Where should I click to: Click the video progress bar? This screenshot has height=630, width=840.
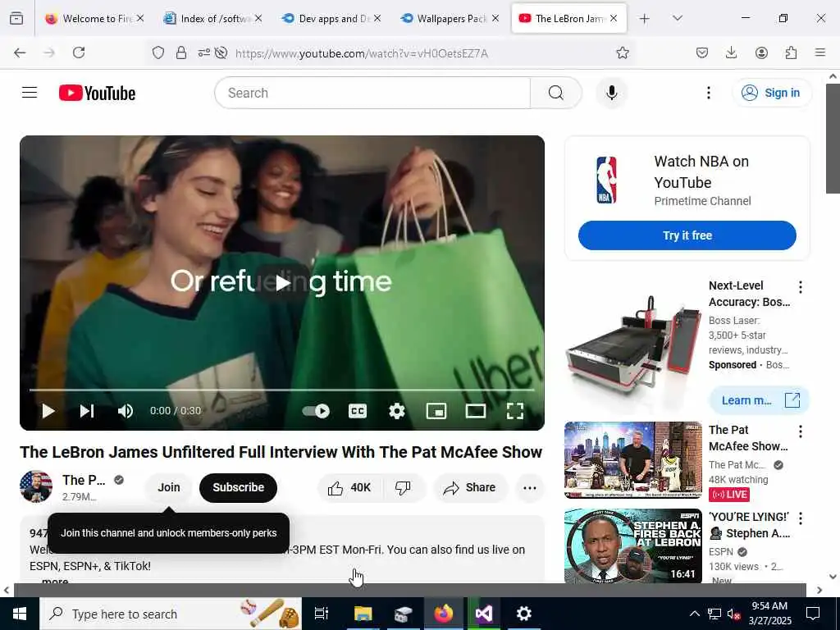282,390
